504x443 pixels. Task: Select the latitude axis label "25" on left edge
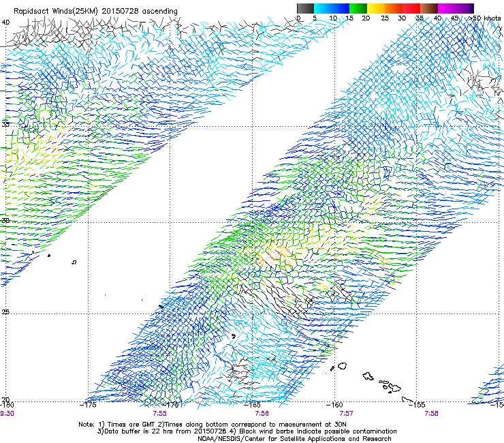(5, 312)
